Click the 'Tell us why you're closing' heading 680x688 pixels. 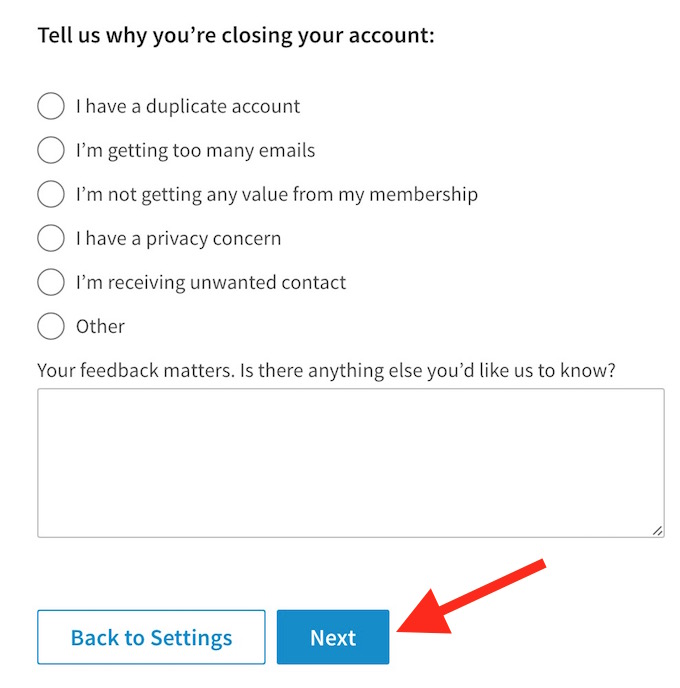click(236, 36)
